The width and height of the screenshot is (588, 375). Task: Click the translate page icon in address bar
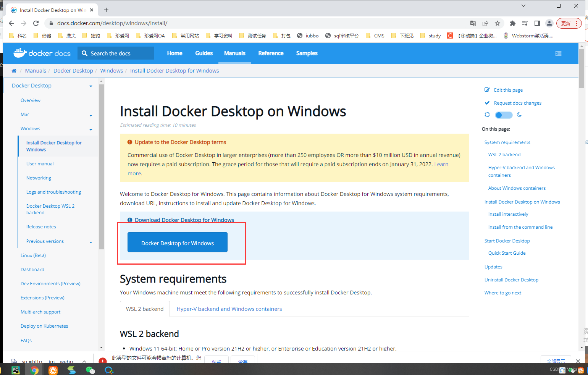pos(473,23)
